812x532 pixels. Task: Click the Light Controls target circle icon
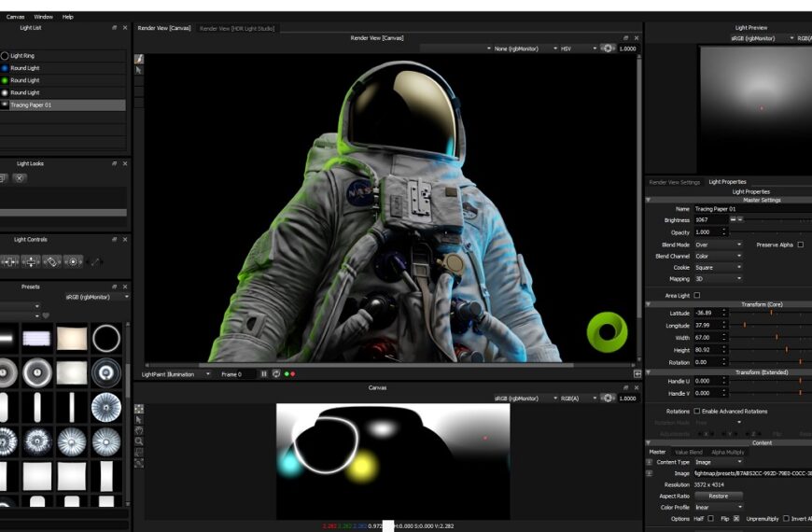pyautogui.click(x=73, y=262)
